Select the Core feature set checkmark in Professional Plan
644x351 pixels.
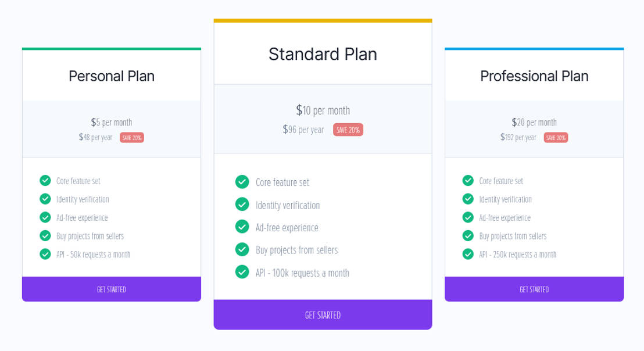pos(468,181)
